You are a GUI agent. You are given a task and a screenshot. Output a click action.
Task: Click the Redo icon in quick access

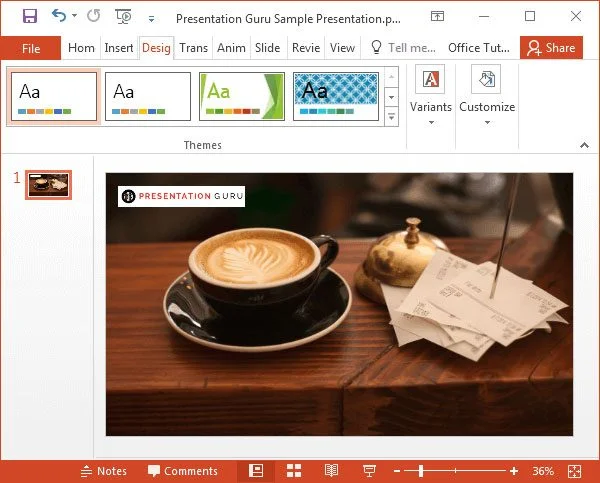[93, 17]
